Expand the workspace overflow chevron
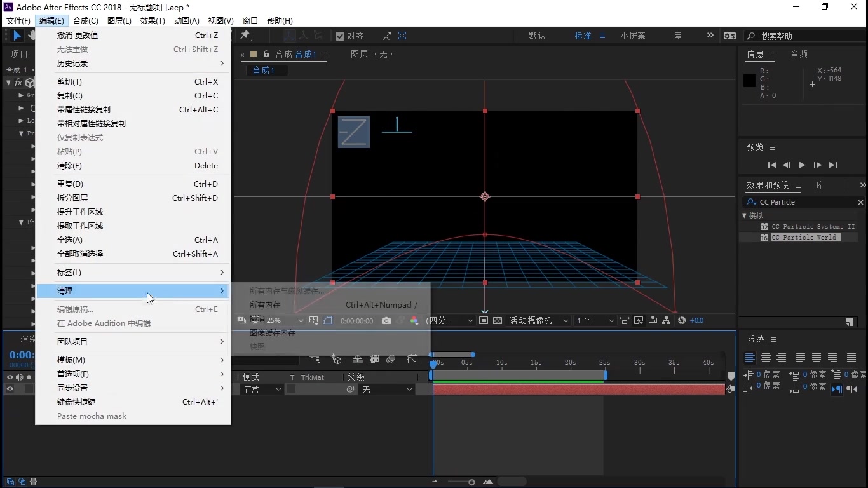The width and height of the screenshot is (868, 488). (710, 36)
